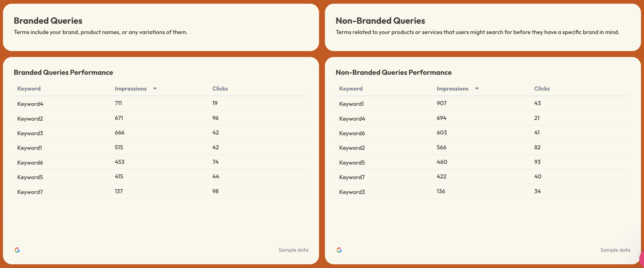Click the Google logo on Non-Branded Queries card
Image resolution: width=644 pixels, height=268 pixels.
pos(339,250)
